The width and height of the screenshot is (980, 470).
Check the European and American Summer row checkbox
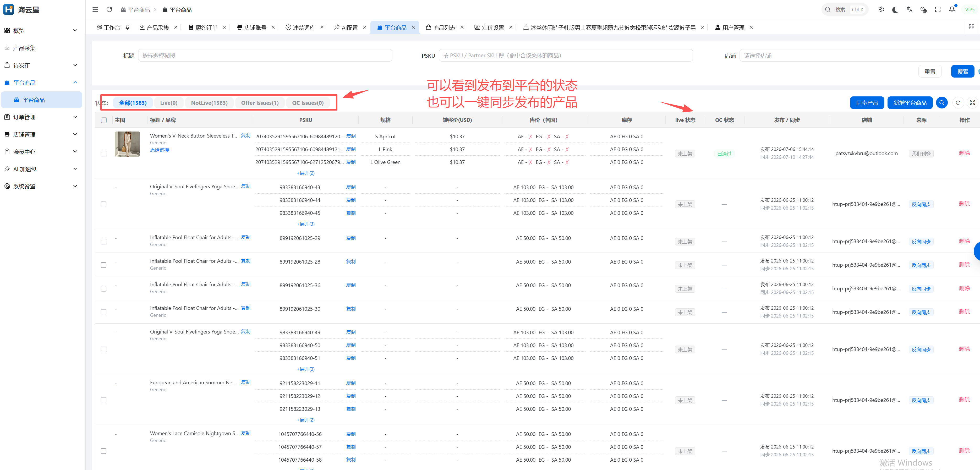103,400
